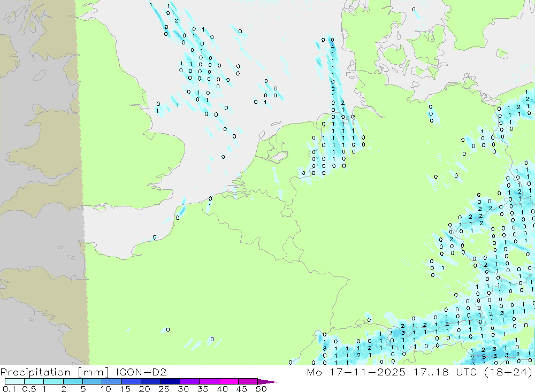Click the legend arrow tip above 50
The width and height of the screenshot is (535, 392).
[x=267, y=382]
